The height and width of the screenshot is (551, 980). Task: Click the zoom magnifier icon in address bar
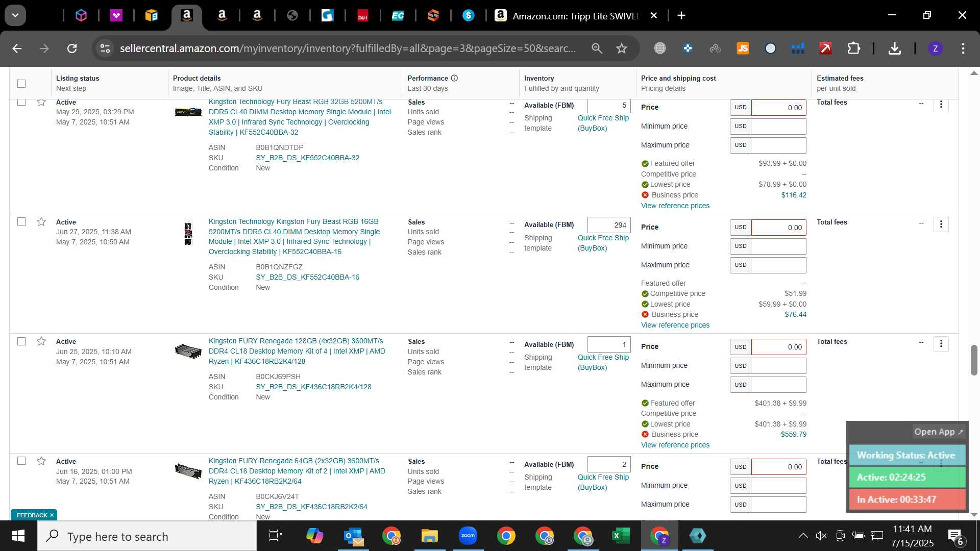(x=597, y=48)
